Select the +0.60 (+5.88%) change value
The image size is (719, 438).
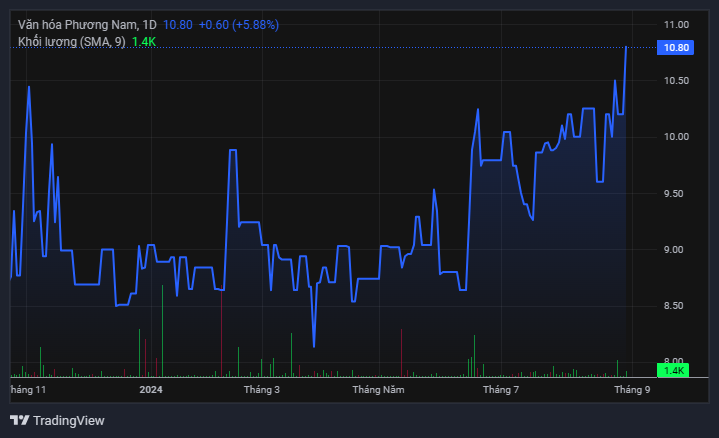[x=238, y=25]
